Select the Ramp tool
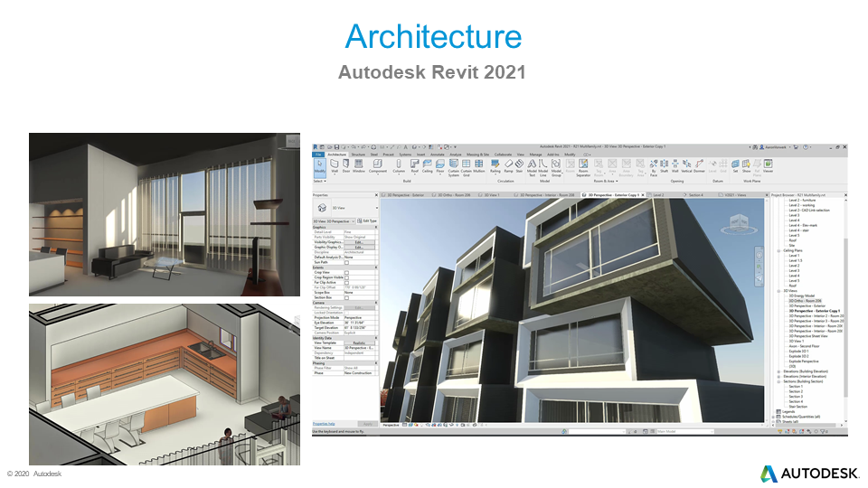Screen dimensions: 868x488 pyautogui.click(x=508, y=166)
